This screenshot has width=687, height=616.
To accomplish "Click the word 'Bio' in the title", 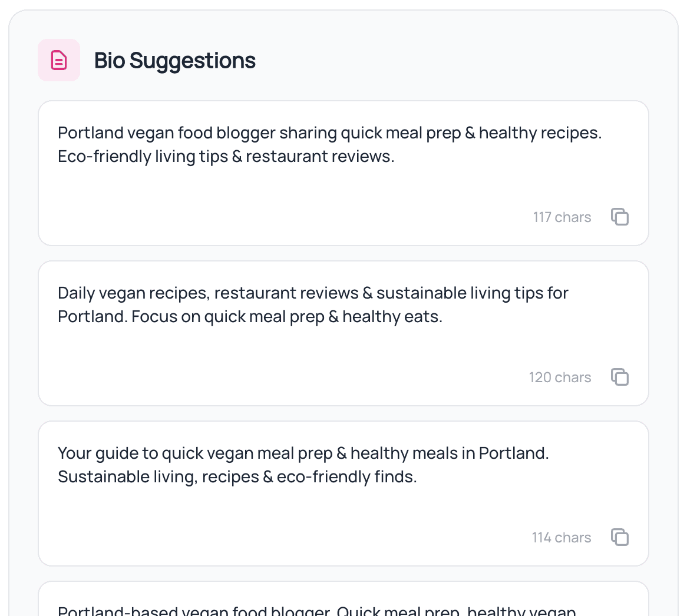I will pos(110,61).
